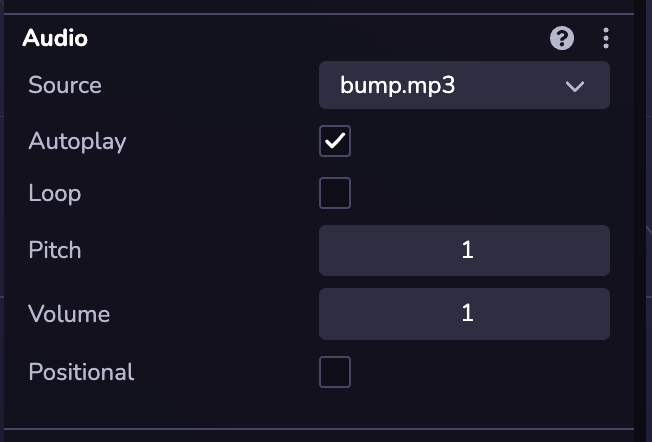Click the Loop property label

pos(55,193)
